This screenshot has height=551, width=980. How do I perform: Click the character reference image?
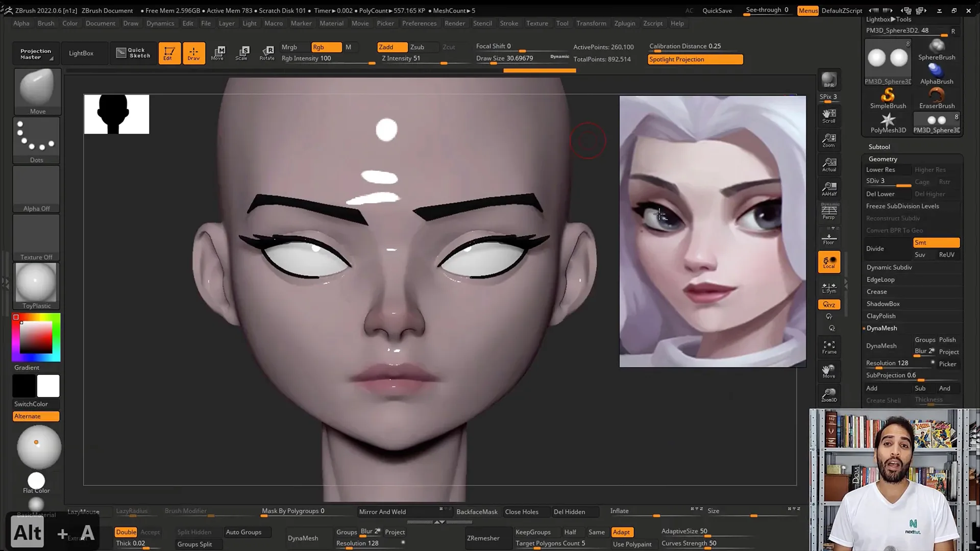click(x=713, y=231)
